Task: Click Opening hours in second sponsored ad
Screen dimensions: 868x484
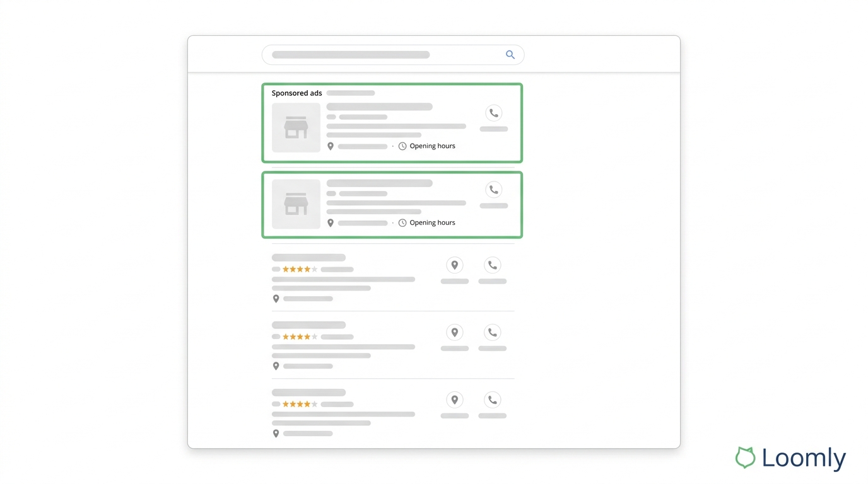Action: point(432,222)
